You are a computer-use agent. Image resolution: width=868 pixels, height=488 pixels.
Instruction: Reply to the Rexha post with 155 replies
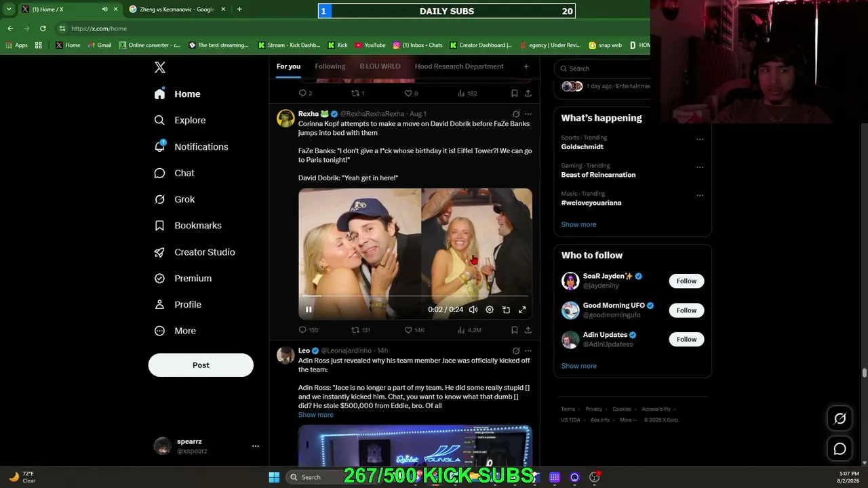point(308,330)
